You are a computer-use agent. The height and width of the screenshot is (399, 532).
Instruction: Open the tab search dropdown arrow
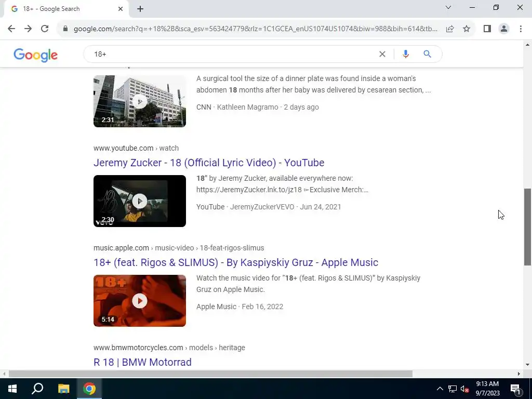point(448,7)
